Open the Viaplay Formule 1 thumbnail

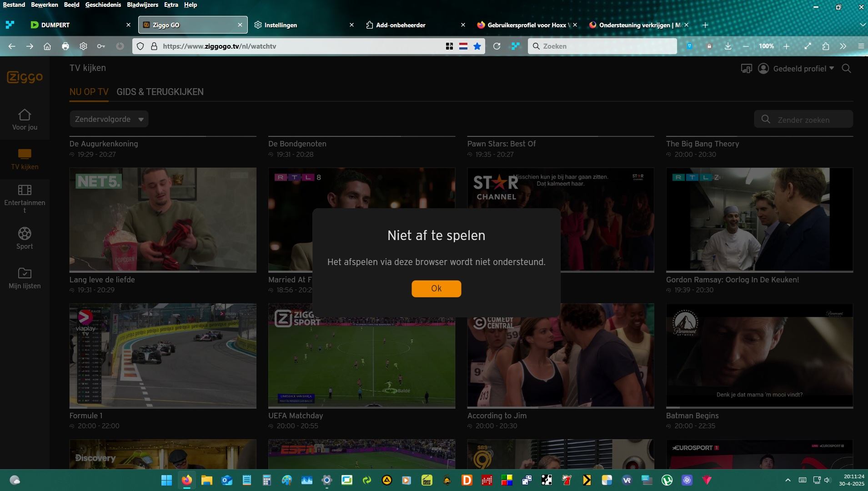coord(163,356)
